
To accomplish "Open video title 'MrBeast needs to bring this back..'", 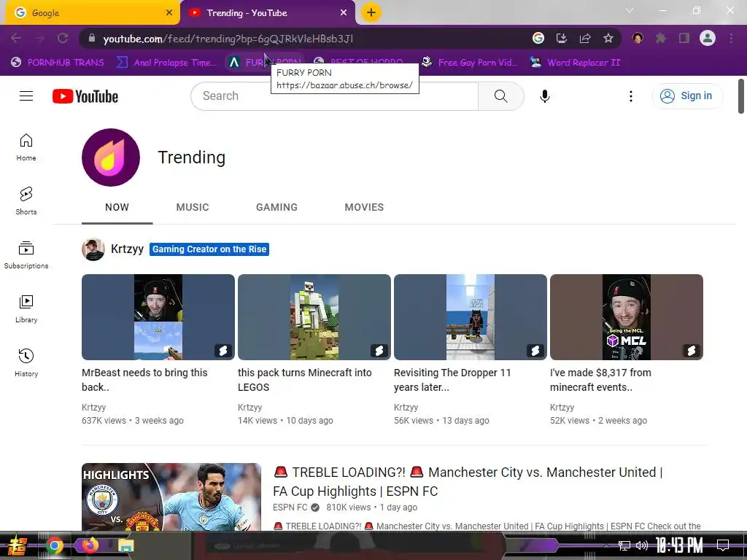I will (144, 379).
